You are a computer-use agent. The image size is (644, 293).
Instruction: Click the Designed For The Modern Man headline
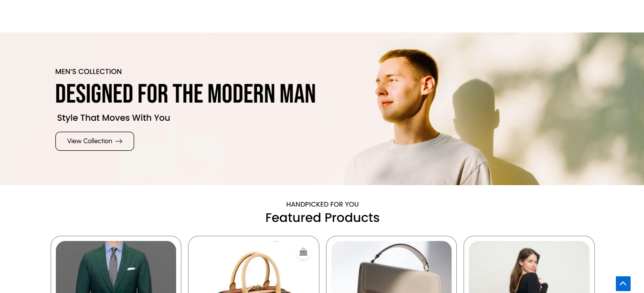point(185,94)
